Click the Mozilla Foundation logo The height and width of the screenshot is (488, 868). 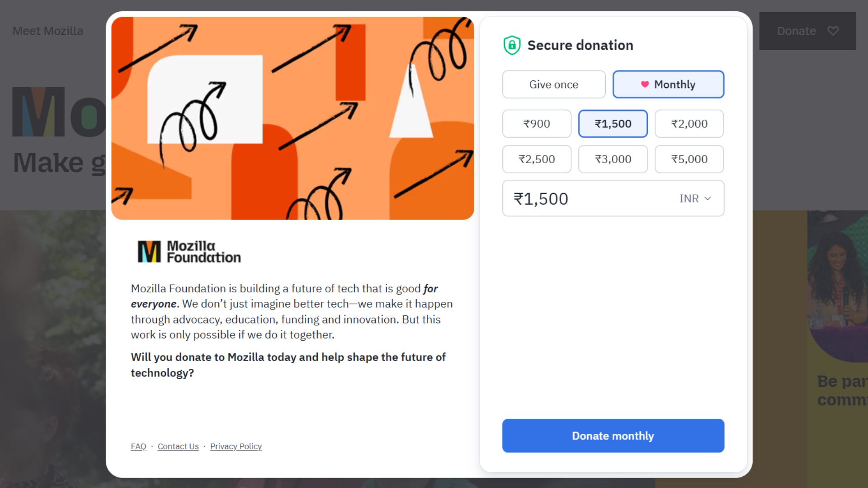[x=189, y=252]
